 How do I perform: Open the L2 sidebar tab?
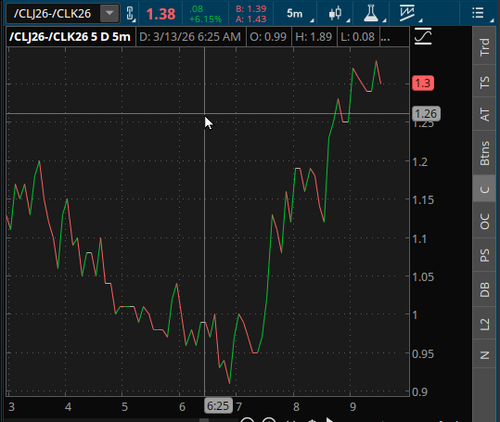pos(484,324)
